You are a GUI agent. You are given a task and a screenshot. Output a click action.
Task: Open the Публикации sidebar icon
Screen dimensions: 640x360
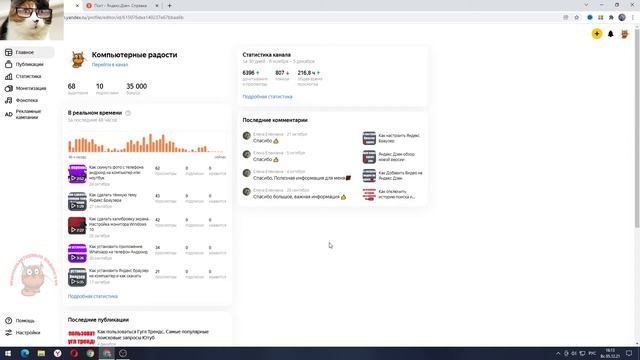point(9,64)
